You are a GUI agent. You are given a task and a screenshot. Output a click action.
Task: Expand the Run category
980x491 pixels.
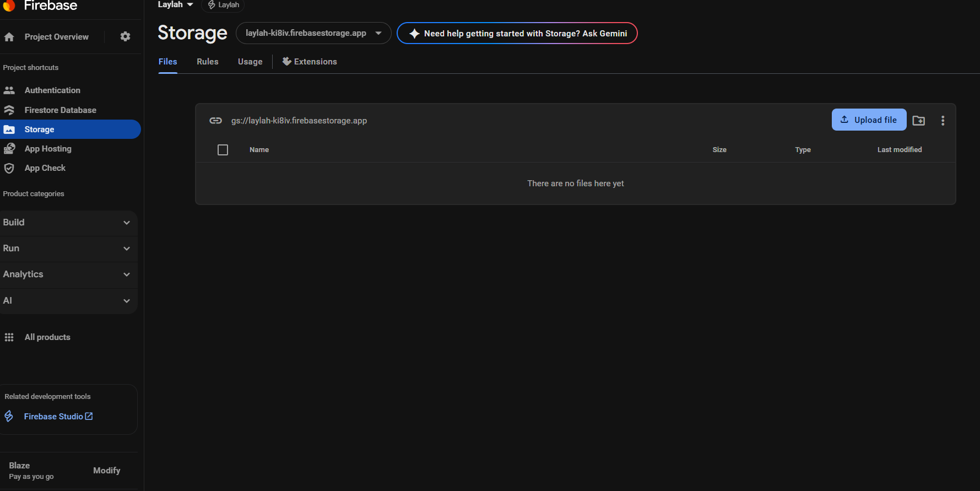(68, 249)
